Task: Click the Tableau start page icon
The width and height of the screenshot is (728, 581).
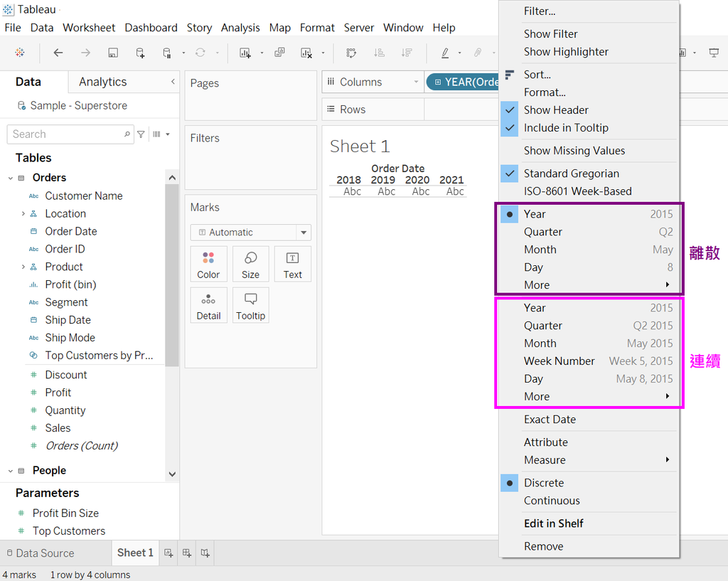Action: pyautogui.click(x=19, y=53)
